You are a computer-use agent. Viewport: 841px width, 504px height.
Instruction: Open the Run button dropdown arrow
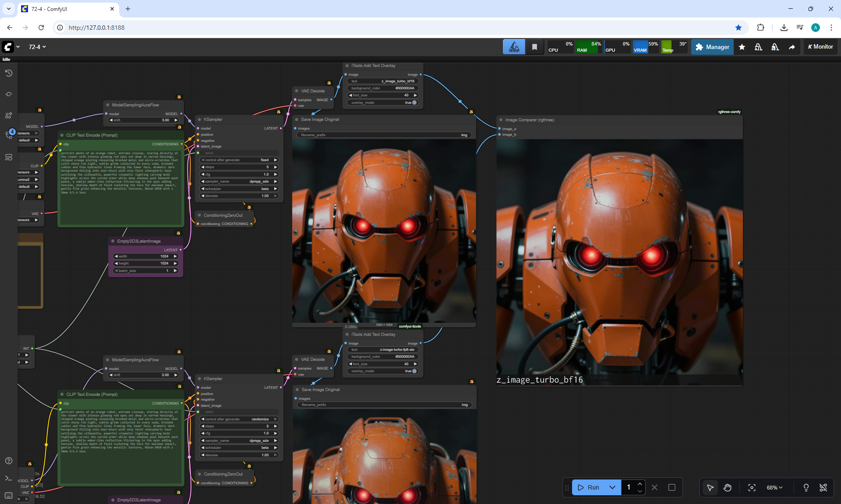pyautogui.click(x=612, y=487)
